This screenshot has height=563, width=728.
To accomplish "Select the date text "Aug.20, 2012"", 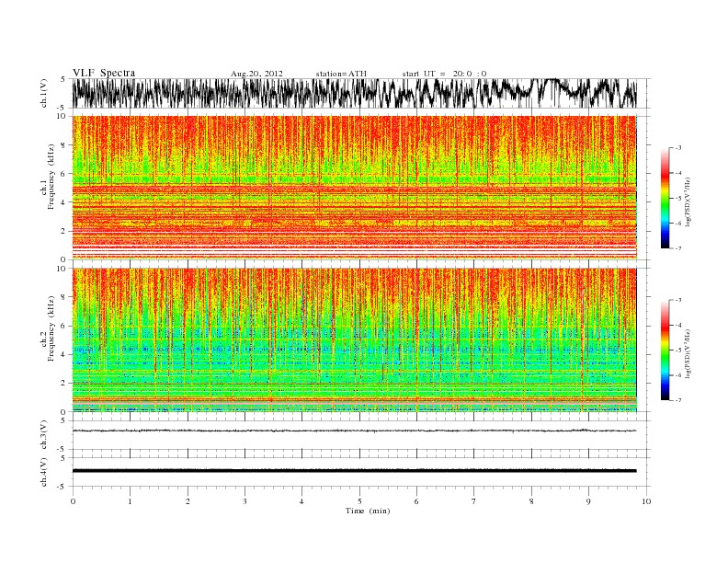I will tap(256, 74).
